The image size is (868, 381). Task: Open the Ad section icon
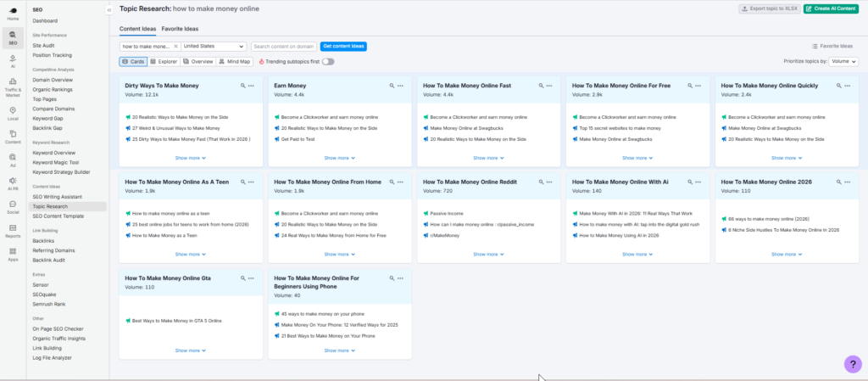(x=13, y=160)
